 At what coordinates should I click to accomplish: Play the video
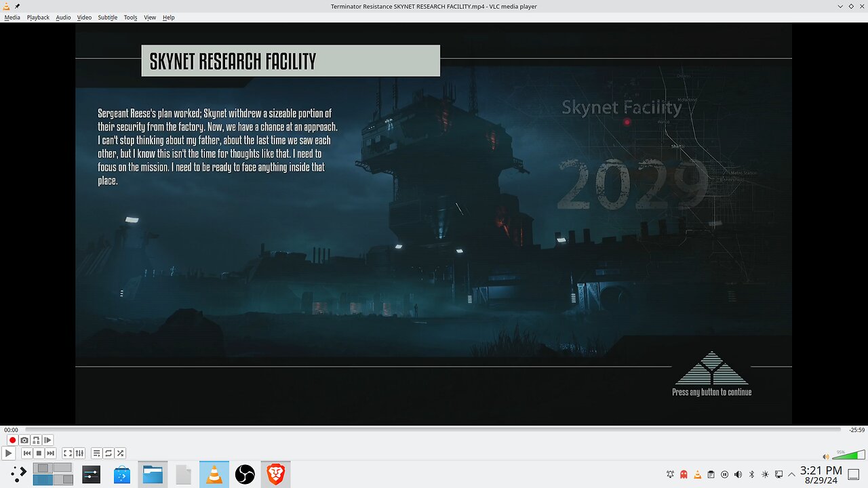[9, 453]
